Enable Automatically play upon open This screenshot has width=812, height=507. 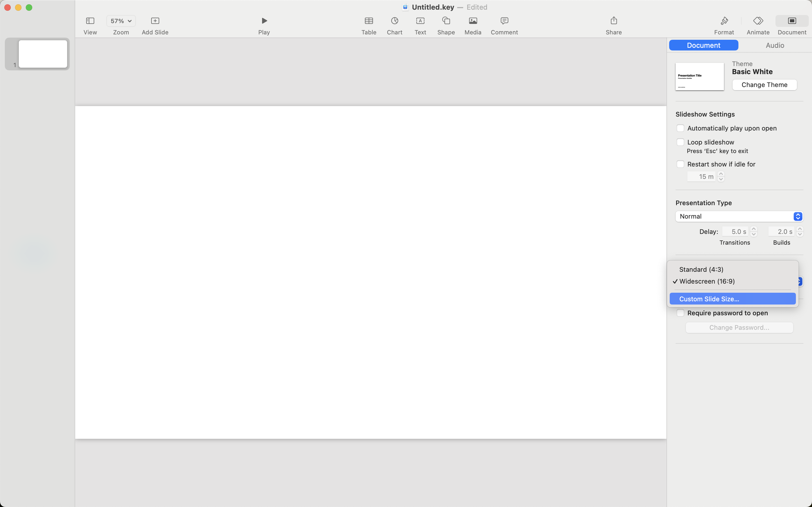(x=680, y=128)
